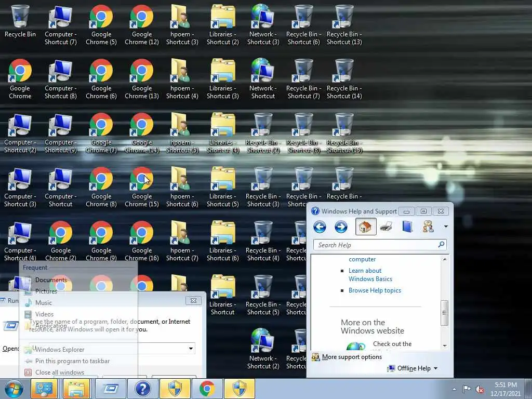Open the Windows Start menu
The image size is (532, 399).
pyautogui.click(x=14, y=389)
